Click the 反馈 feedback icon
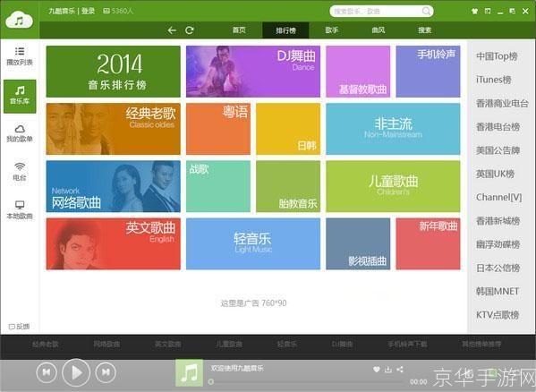Viewport: 536px width, 392px height. click(19, 327)
